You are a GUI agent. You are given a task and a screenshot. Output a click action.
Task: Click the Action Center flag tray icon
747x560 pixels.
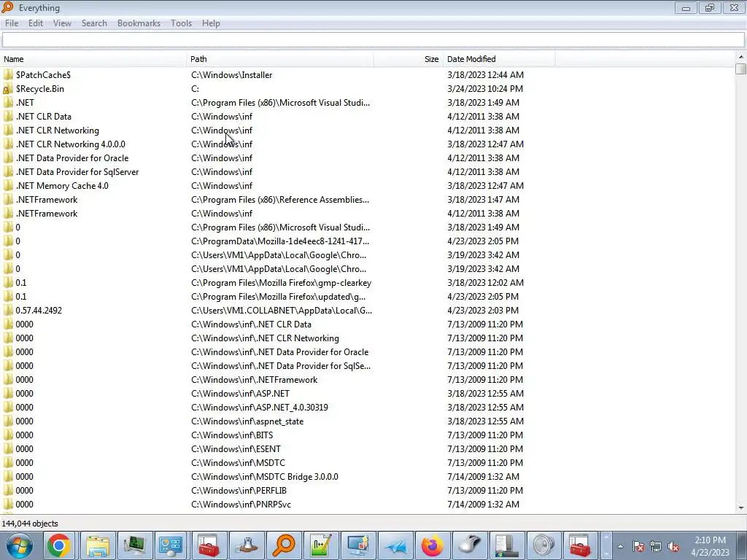click(x=638, y=547)
